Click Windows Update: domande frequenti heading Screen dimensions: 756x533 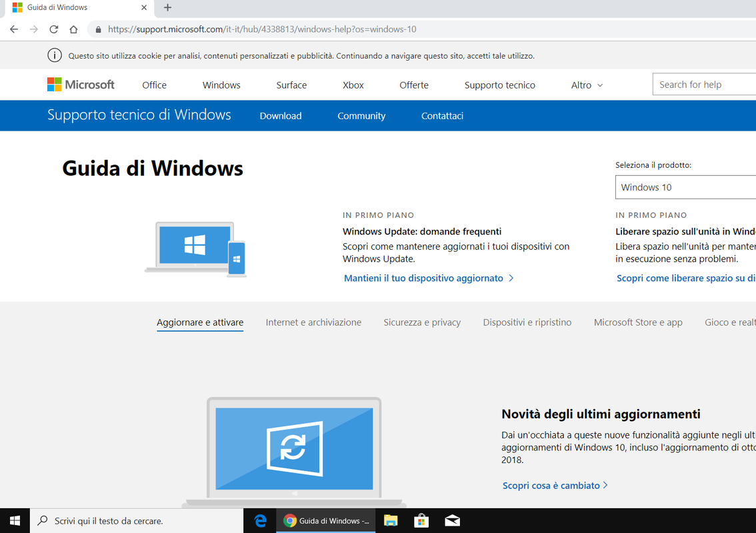tap(422, 231)
